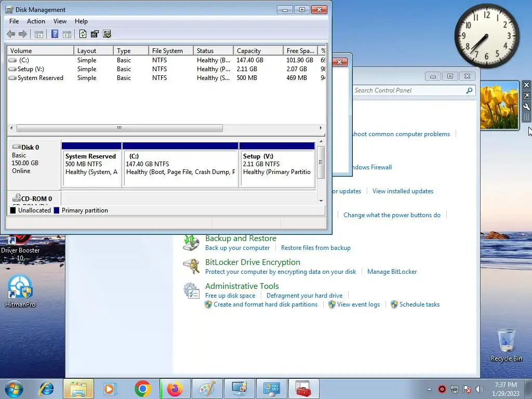
Task: Open the Administrative Tools icon
Action: tap(191, 291)
